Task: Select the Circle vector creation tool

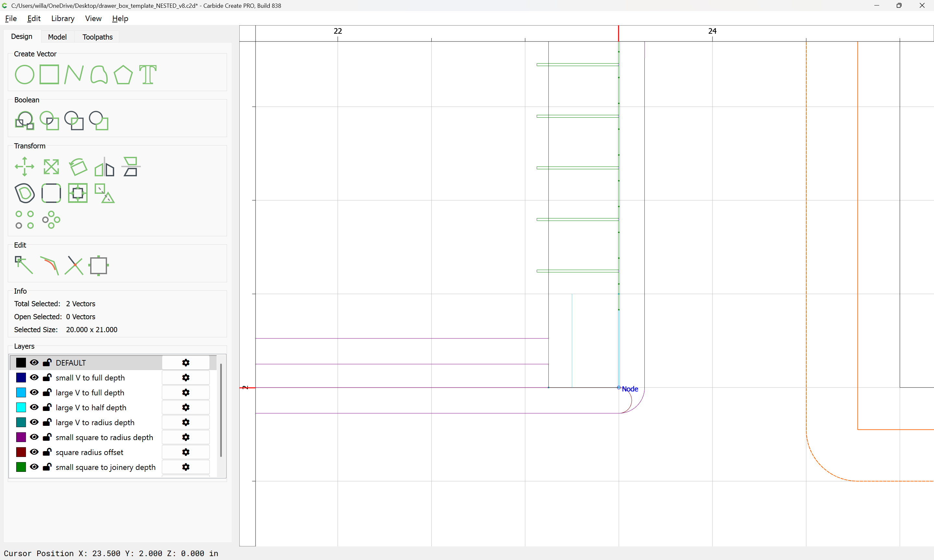Action: (25, 74)
